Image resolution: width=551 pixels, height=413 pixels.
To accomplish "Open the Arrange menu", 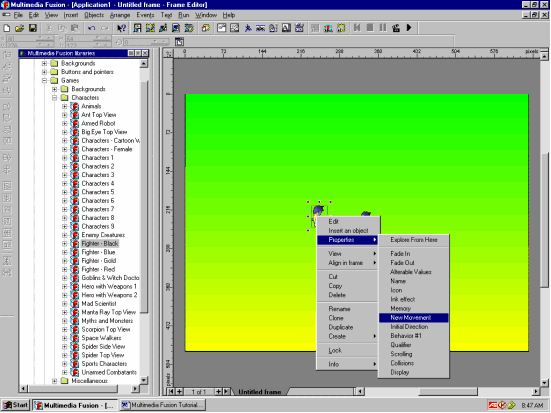I will click(120, 15).
